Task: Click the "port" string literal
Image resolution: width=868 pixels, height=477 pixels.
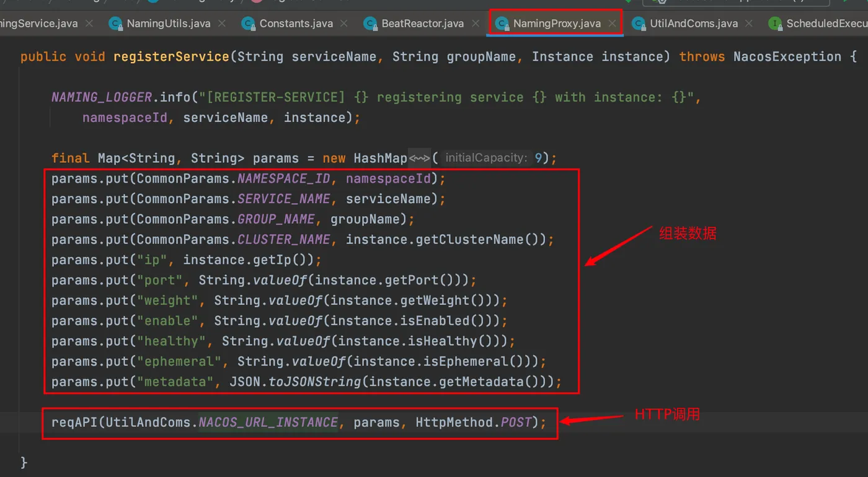Action: [x=160, y=281]
